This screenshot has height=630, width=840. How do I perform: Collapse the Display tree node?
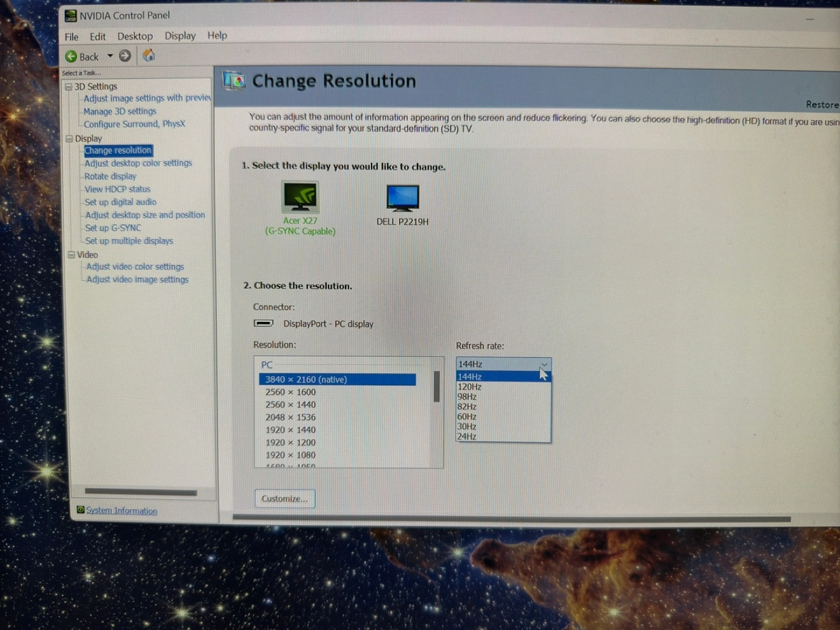coord(69,139)
